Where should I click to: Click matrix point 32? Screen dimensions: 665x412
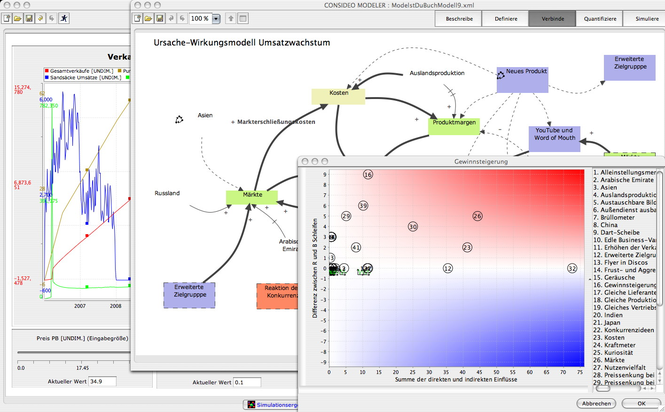pos(572,268)
